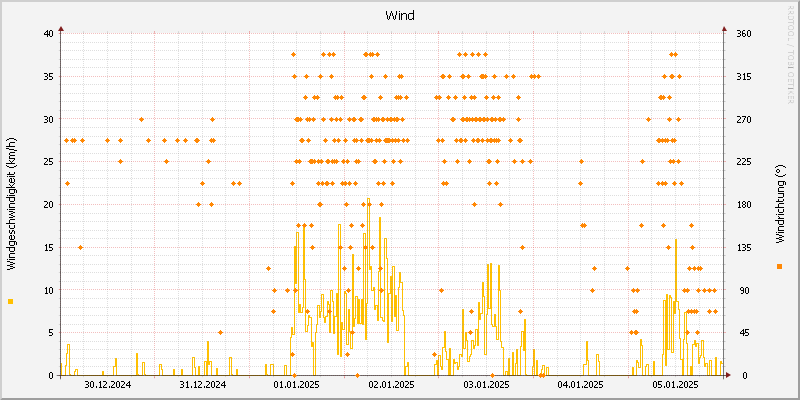Click the date label 05.01.2025
This screenshot has height=400, width=800.
[x=675, y=385]
